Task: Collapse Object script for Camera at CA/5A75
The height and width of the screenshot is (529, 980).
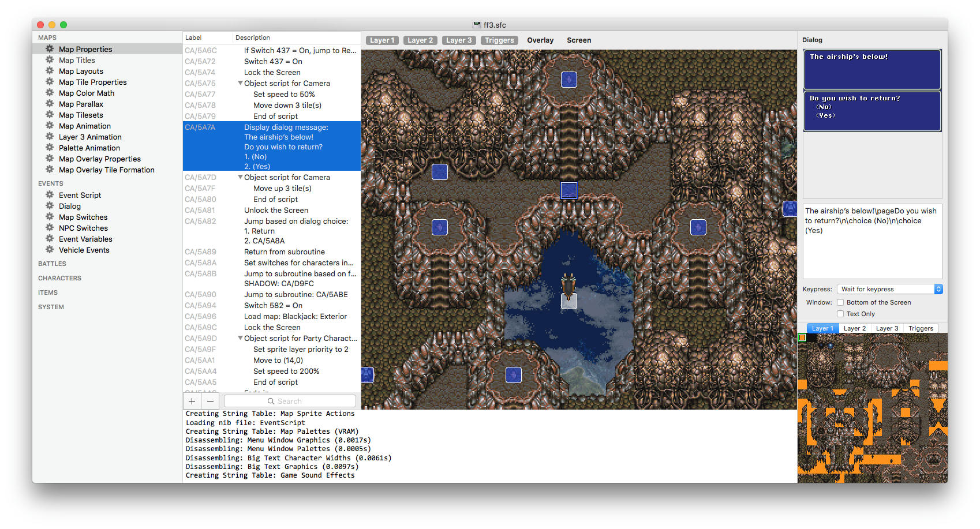Action: point(240,83)
